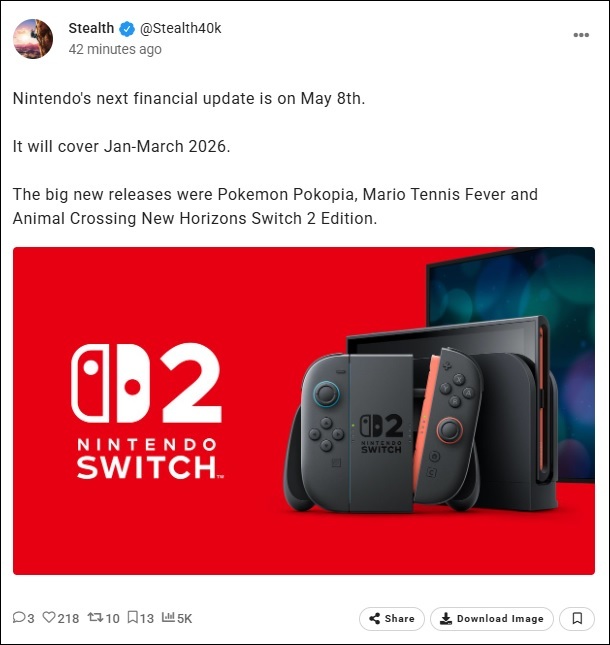610x645 pixels.
Task: Click the download tray icon
Action: click(x=445, y=619)
